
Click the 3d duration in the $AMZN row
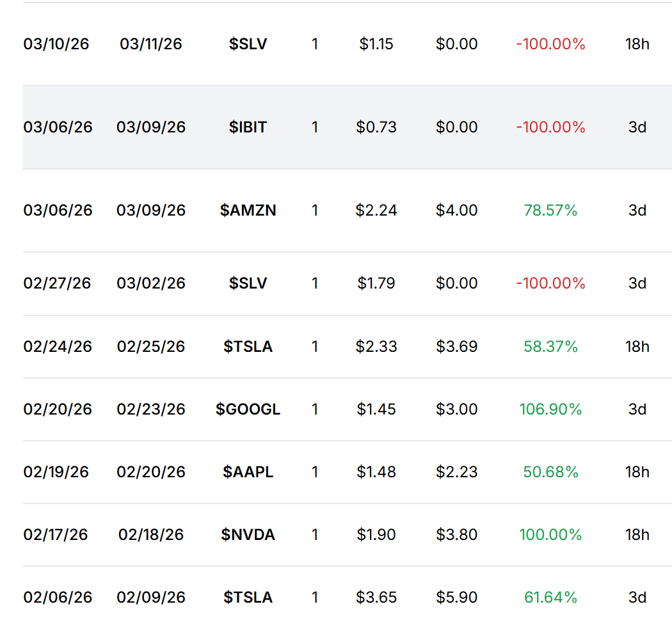coord(637,210)
